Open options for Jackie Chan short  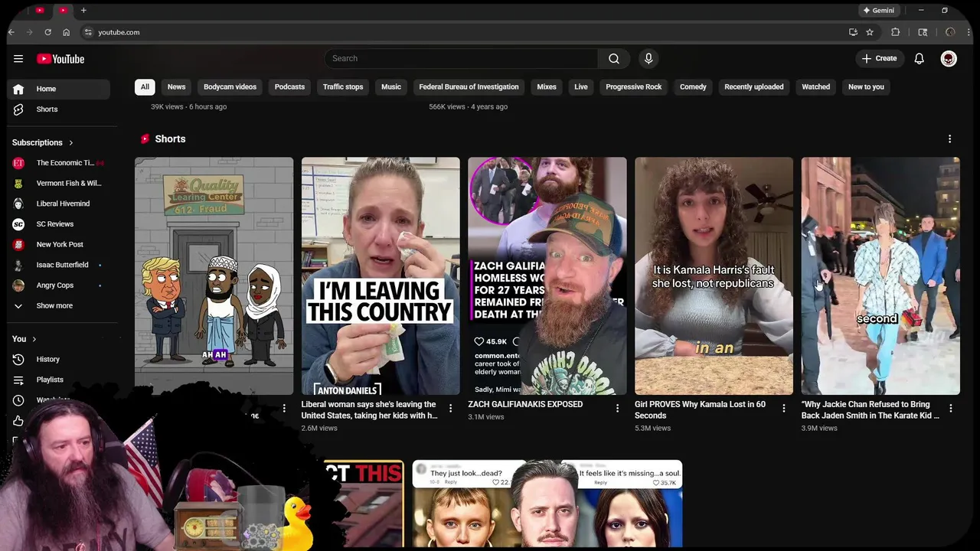[x=950, y=409]
